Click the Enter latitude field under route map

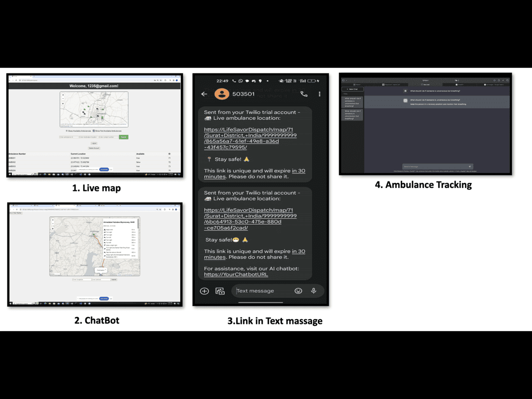[x=101, y=280]
